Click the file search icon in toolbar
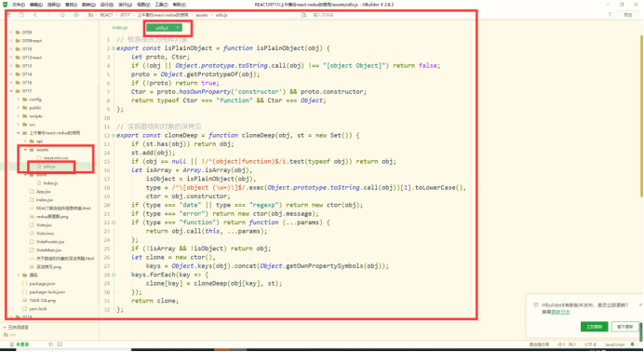Image resolution: width=644 pixels, height=352 pixels. (304, 15)
